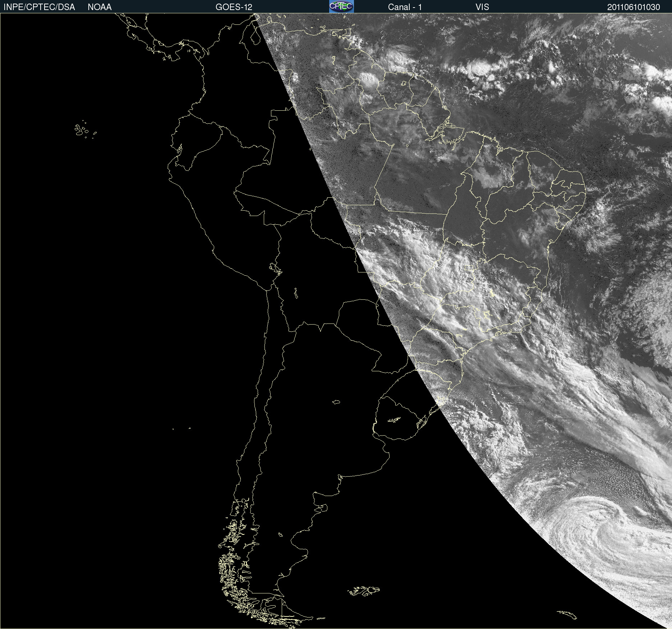This screenshot has width=672, height=629.
Task: Select the INPE/CPTEC/DSA header text
Action: (x=39, y=7)
